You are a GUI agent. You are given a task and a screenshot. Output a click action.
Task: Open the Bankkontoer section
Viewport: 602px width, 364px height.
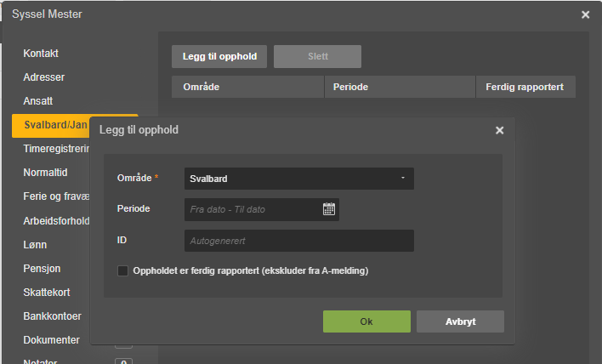point(52,316)
